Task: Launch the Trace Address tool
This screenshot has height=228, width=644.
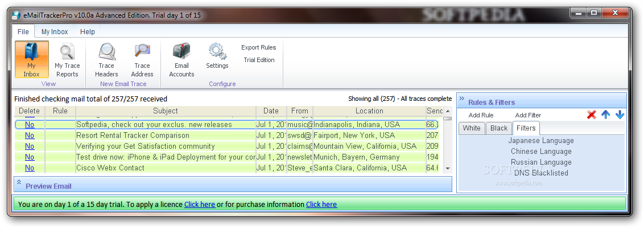Action: click(142, 59)
